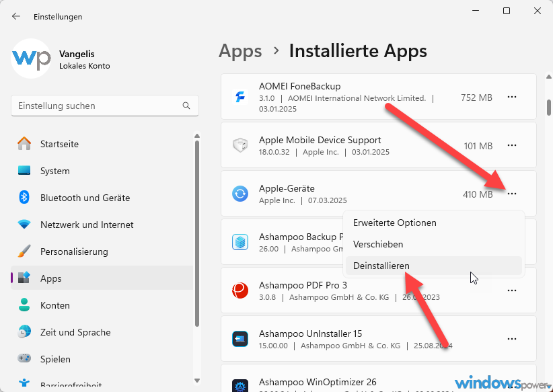553x392 pixels.
Task: Open the three-dot menu for AOMEI FoneBackup
Action: pyautogui.click(x=512, y=97)
